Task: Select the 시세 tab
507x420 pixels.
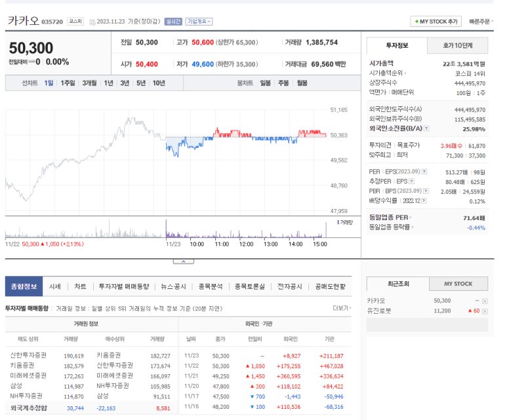Action: pyautogui.click(x=55, y=286)
